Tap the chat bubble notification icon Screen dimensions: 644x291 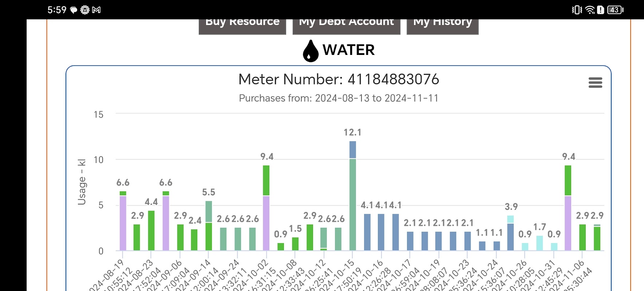click(x=74, y=10)
